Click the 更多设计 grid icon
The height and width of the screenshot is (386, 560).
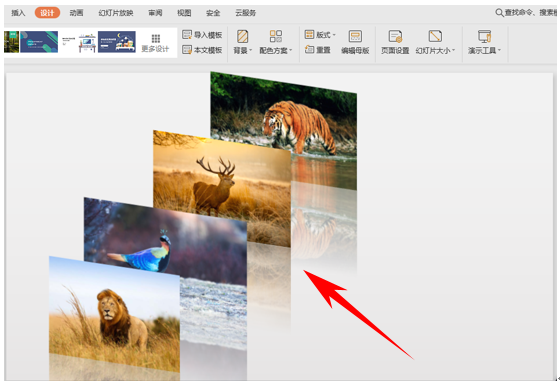point(156,38)
